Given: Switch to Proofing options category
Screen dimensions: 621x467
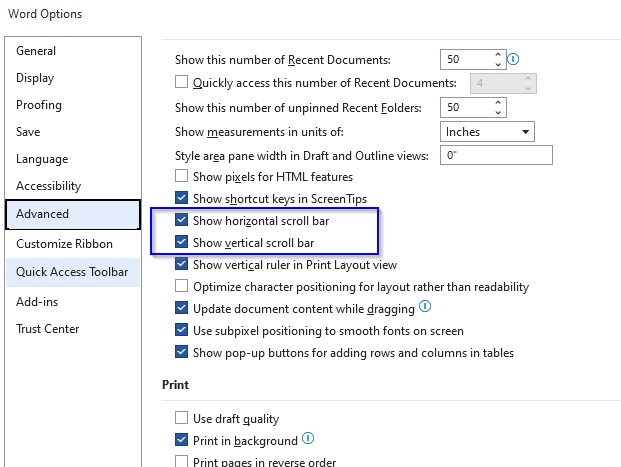Looking at the screenshot, I should 39,105.
